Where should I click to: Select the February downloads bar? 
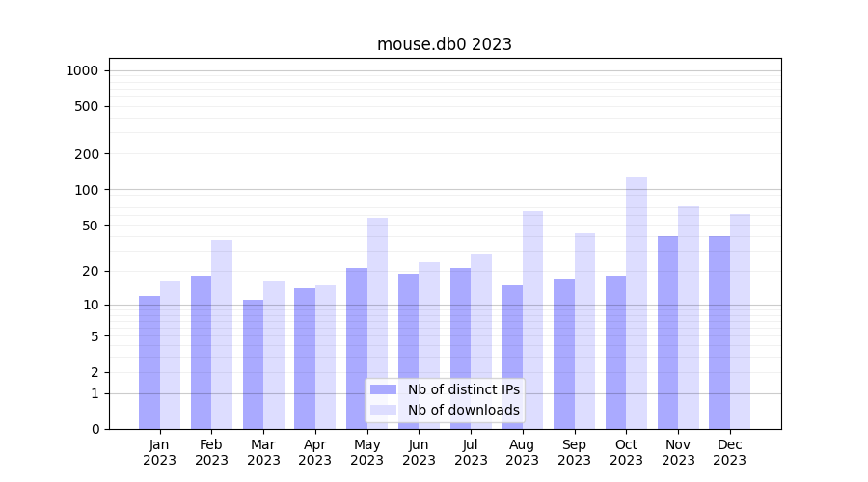pos(222,334)
